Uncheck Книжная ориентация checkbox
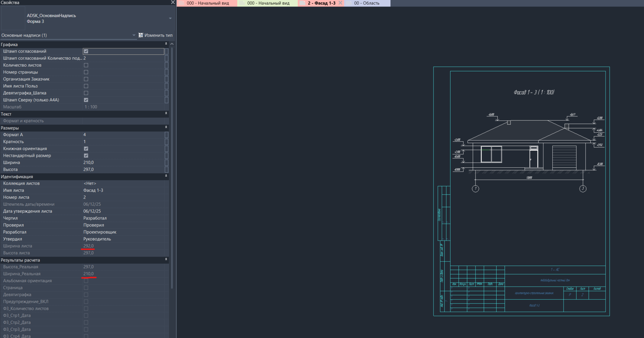The height and width of the screenshot is (338, 644). pyautogui.click(x=86, y=149)
